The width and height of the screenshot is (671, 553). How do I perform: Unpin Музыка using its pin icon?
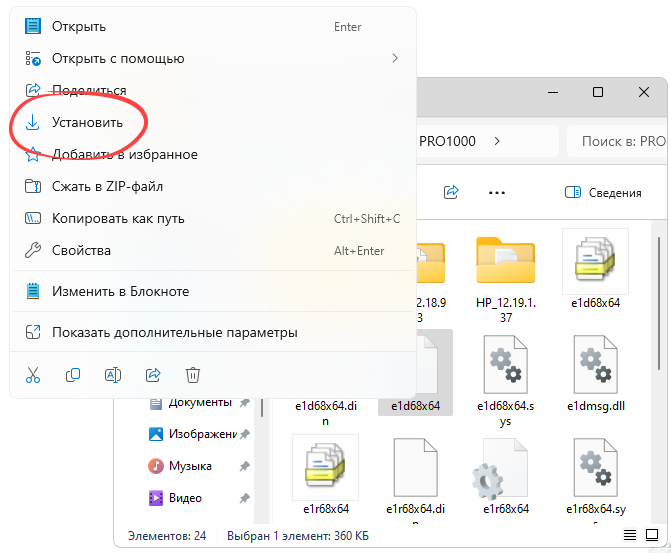(244, 466)
